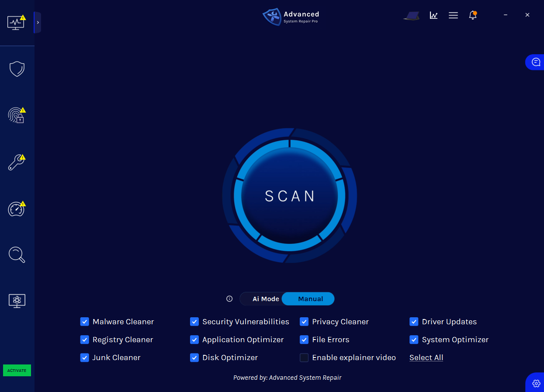Viewport: 544px width, 392px height.
Task: Open the system health monitor sidebar icon
Action: pyautogui.click(x=17, y=22)
